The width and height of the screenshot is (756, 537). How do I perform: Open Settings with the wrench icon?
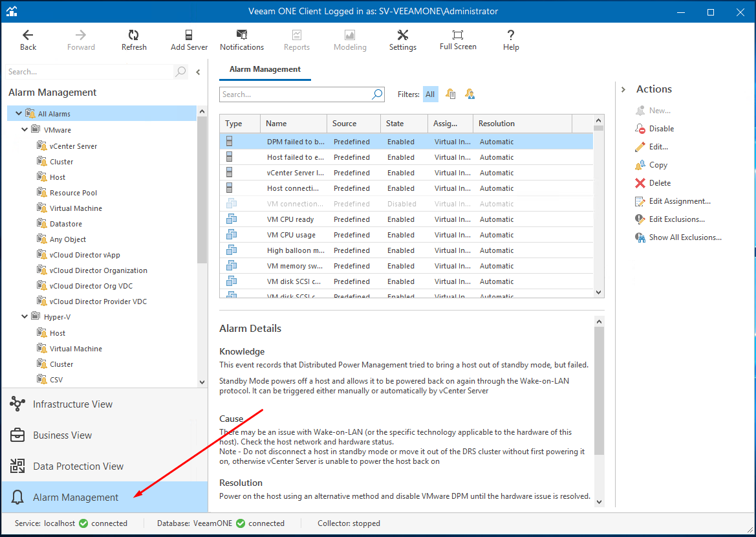(402, 36)
